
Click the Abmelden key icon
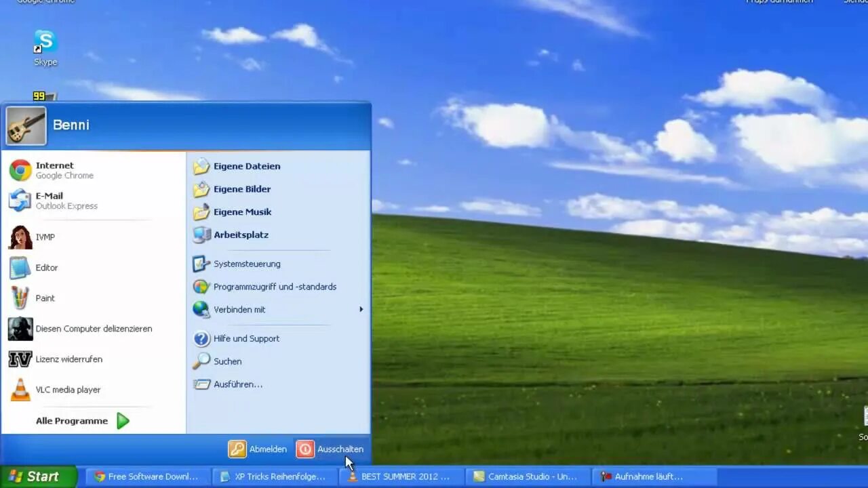237,449
